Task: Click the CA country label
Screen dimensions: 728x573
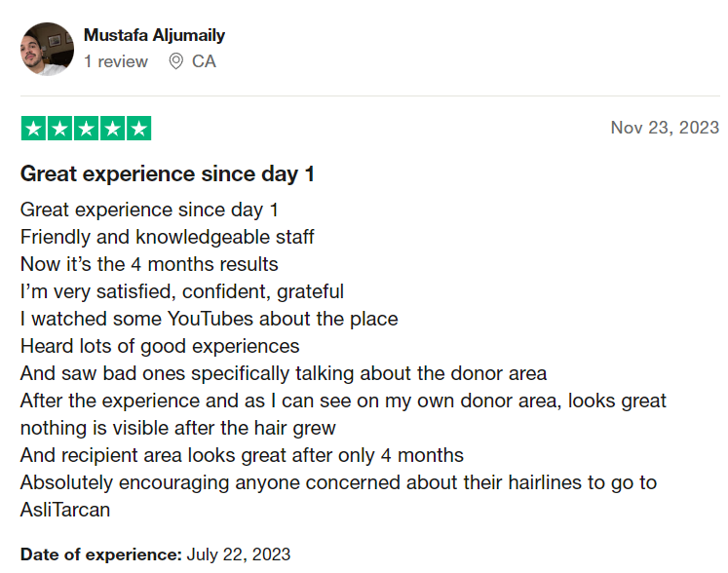Action: click(x=204, y=61)
